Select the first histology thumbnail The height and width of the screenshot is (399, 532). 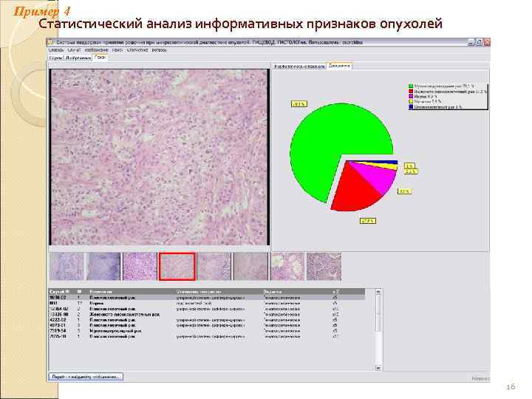pyautogui.click(x=66, y=266)
